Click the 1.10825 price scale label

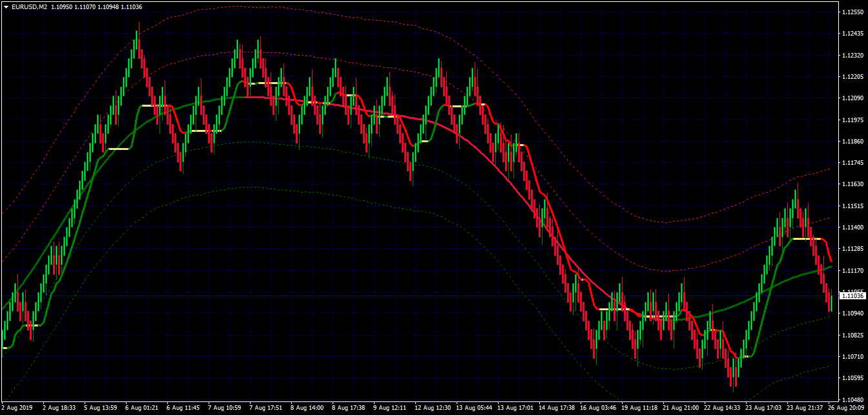click(852, 335)
